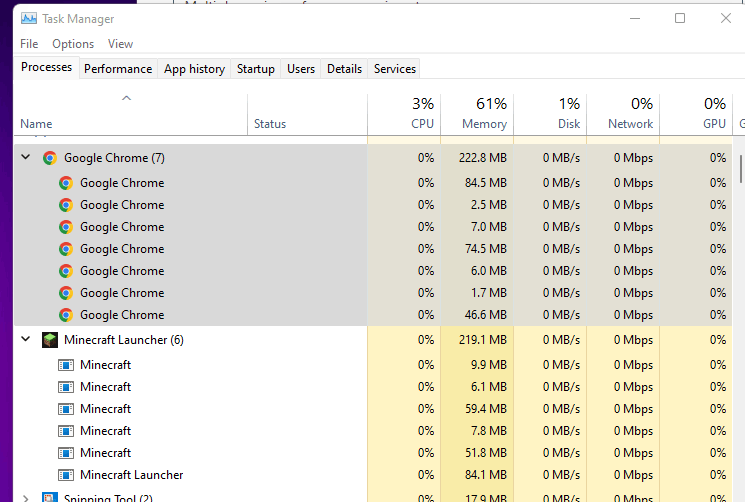Open the Details tab

[344, 69]
